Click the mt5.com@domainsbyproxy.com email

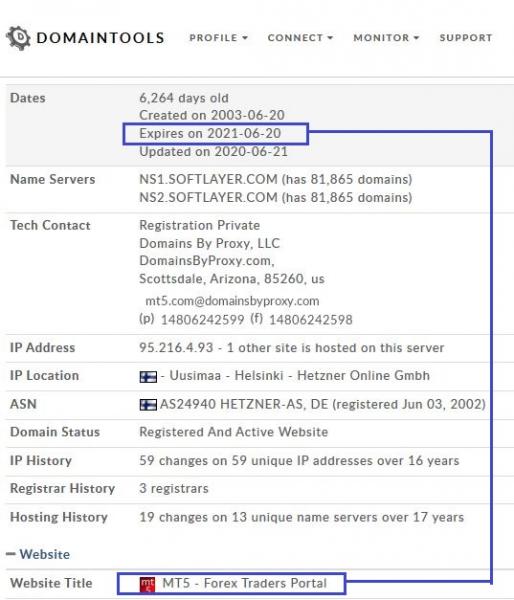(x=232, y=301)
